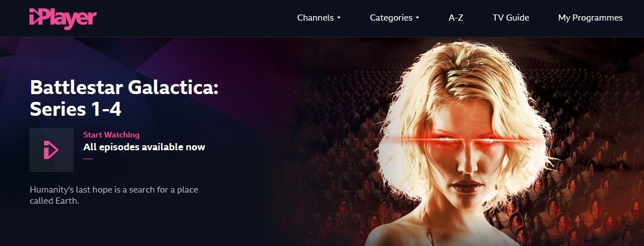
Task: Go to the A-Z listing
Action: click(456, 18)
